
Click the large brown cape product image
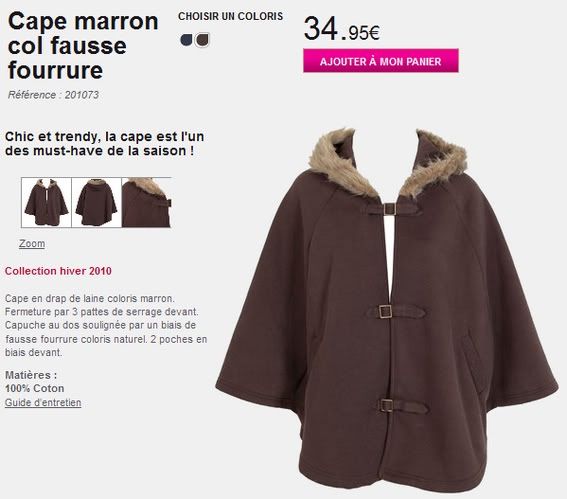pos(386,309)
